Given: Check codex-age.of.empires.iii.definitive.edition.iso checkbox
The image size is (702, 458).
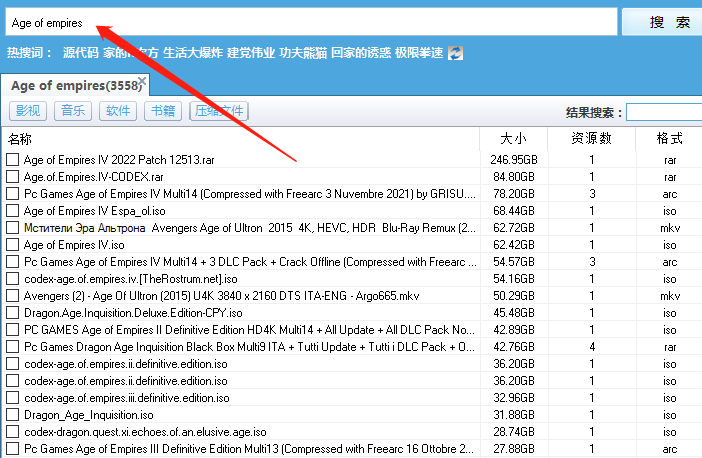Looking at the screenshot, I should [13, 398].
